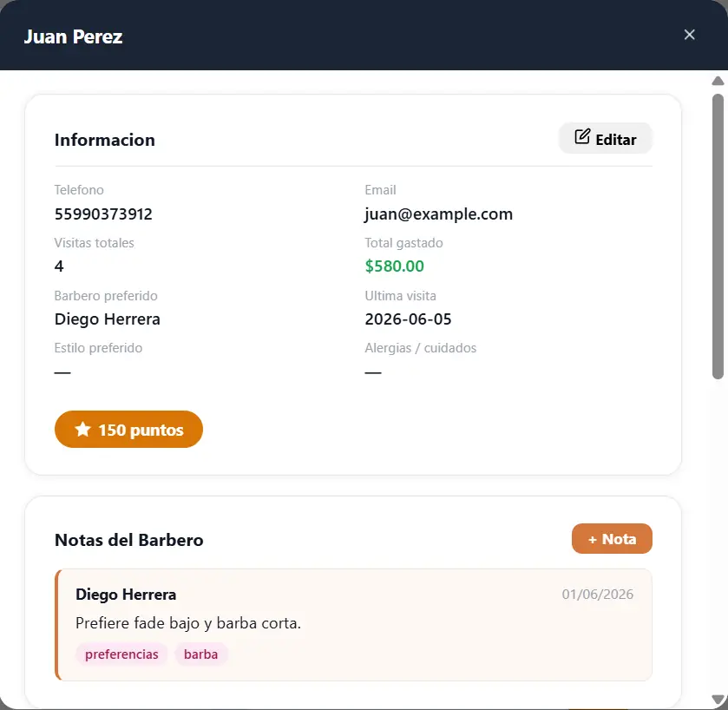Close the Juan Perez client dialog
The width and height of the screenshot is (728, 710).
click(689, 35)
